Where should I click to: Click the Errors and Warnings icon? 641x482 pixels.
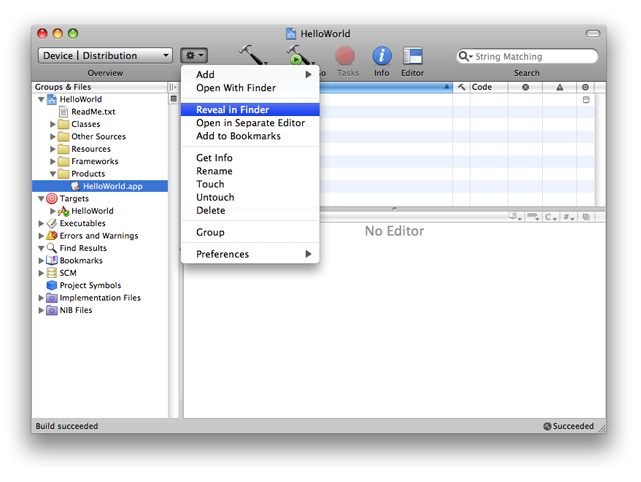pyautogui.click(x=52, y=235)
